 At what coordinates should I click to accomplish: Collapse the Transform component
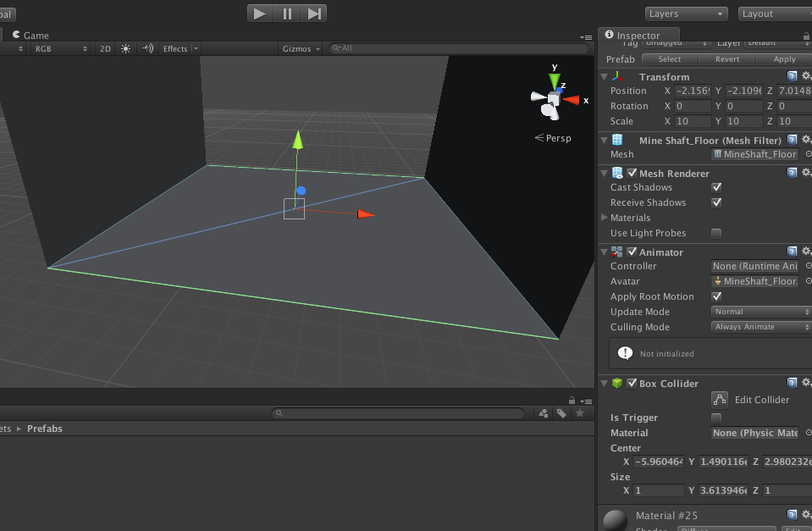(x=604, y=77)
